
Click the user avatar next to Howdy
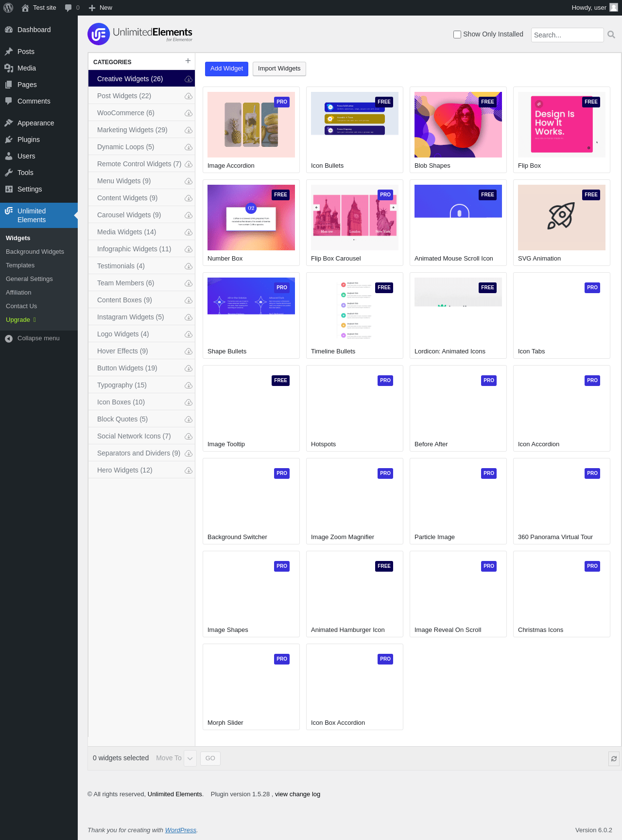[x=614, y=7]
